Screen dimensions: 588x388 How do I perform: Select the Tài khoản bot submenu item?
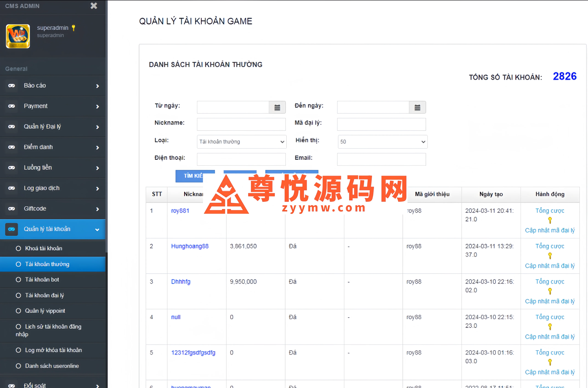42,279
